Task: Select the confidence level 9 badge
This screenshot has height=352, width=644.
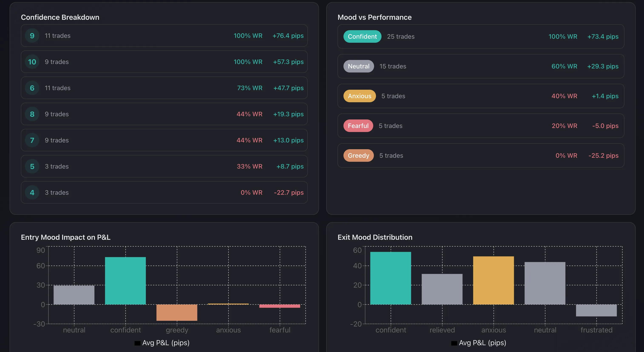Action: point(32,36)
